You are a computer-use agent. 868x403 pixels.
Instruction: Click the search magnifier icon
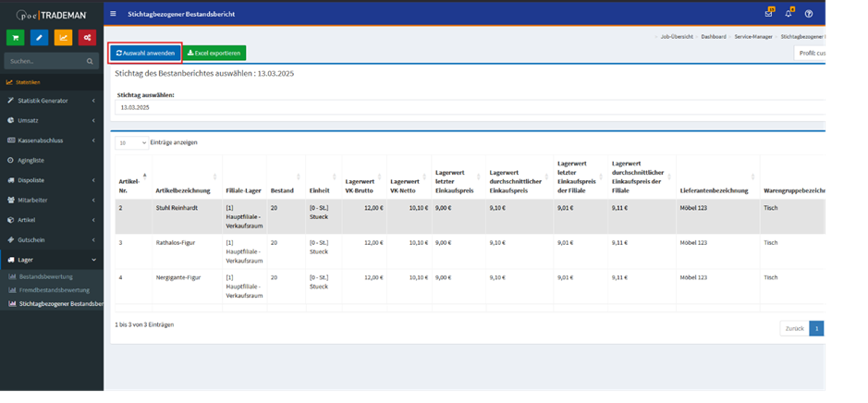pyautogui.click(x=90, y=61)
